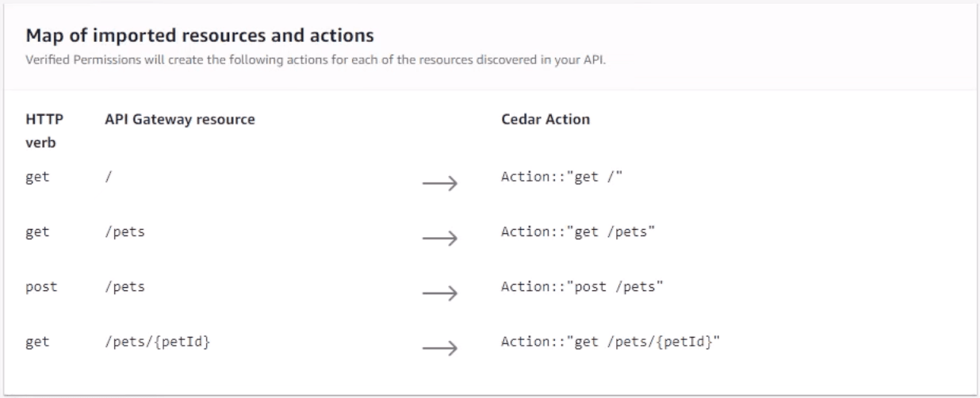This screenshot has height=398, width=980.
Task: Select the Action::"post /pets" Cedar action
Action: [582, 286]
